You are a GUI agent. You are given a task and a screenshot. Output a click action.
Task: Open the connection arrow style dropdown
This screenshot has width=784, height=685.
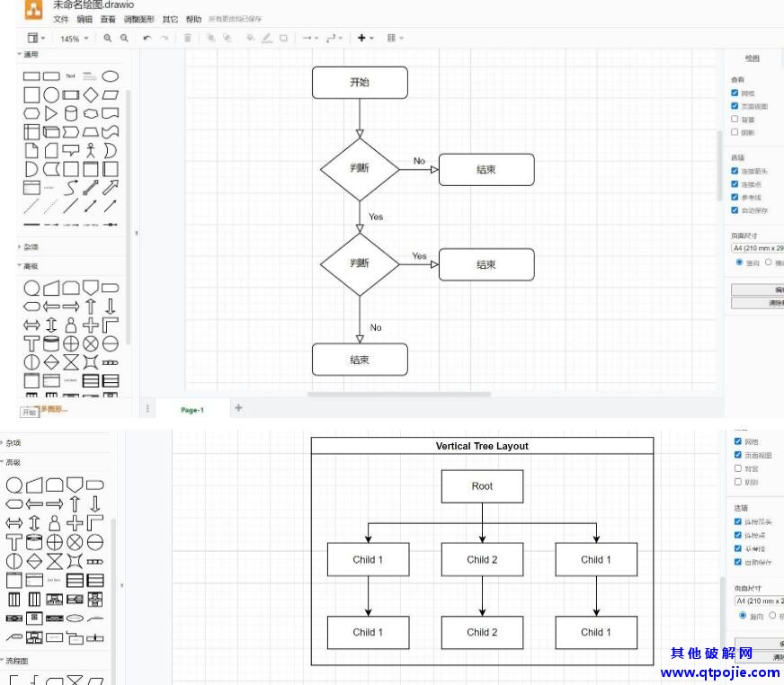click(x=310, y=38)
